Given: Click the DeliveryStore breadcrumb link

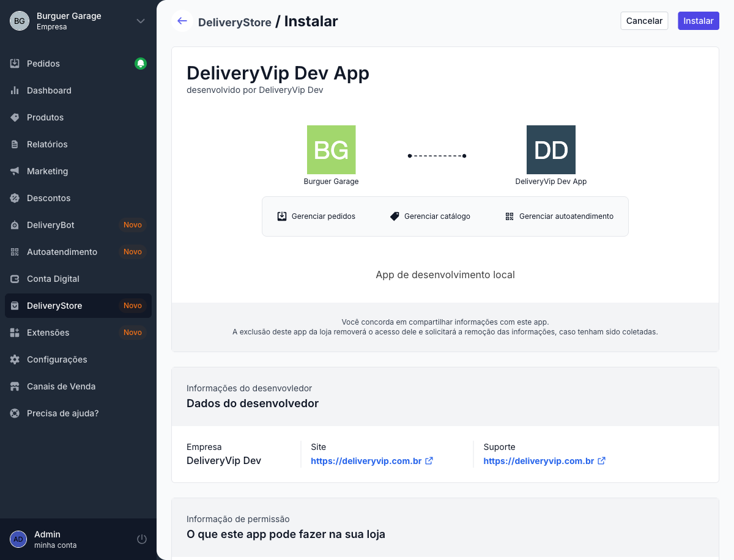Looking at the screenshot, I should (x=235, y=23).
